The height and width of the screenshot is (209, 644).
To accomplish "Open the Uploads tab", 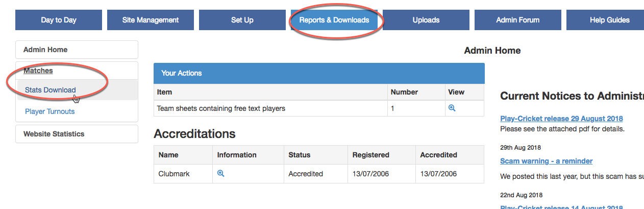I will point(426,20).
